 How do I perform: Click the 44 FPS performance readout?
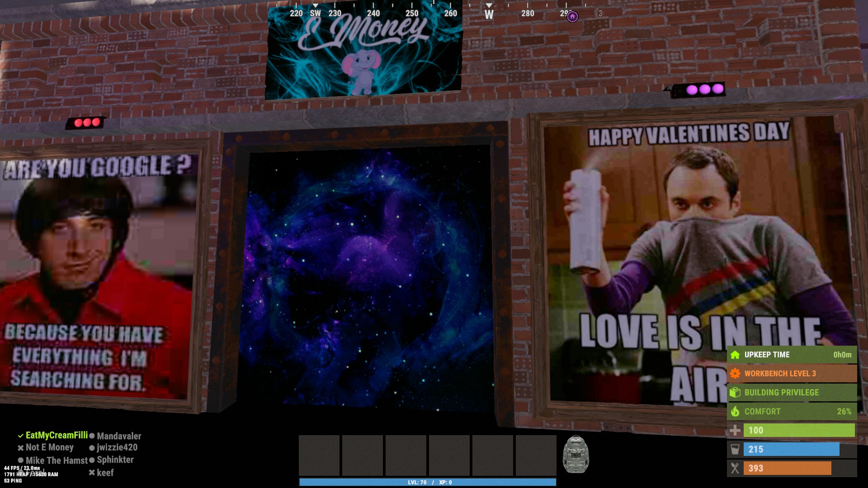[x=22, y=468]
